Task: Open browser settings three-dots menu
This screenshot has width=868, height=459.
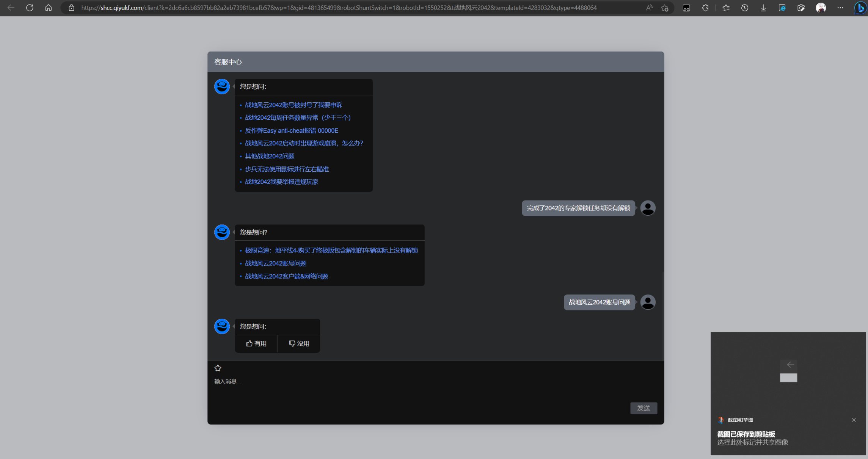Action: (840, 8)
